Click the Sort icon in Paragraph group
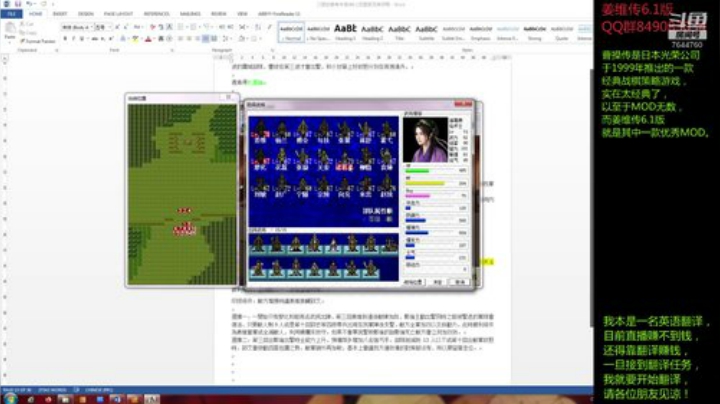The height and width of the screenshot is (404, 720). (x=258, y=28)
